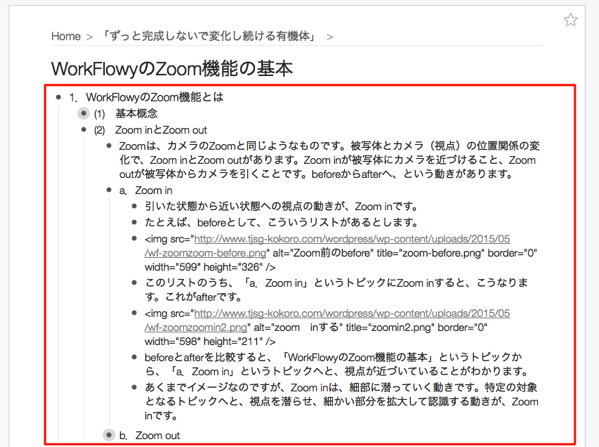Zoom into bullet of 1. WorkFlowyのZoom機能とは

click(58, 97)
